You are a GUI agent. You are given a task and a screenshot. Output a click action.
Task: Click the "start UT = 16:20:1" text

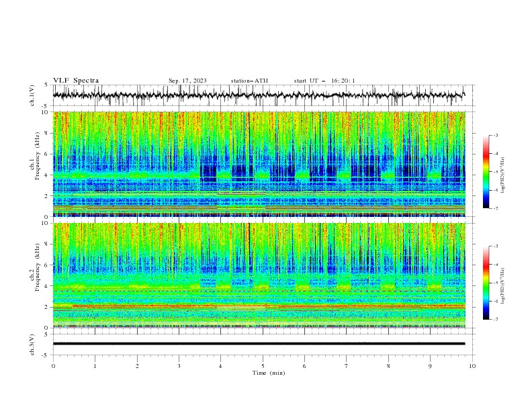click(x=324, y=81)
